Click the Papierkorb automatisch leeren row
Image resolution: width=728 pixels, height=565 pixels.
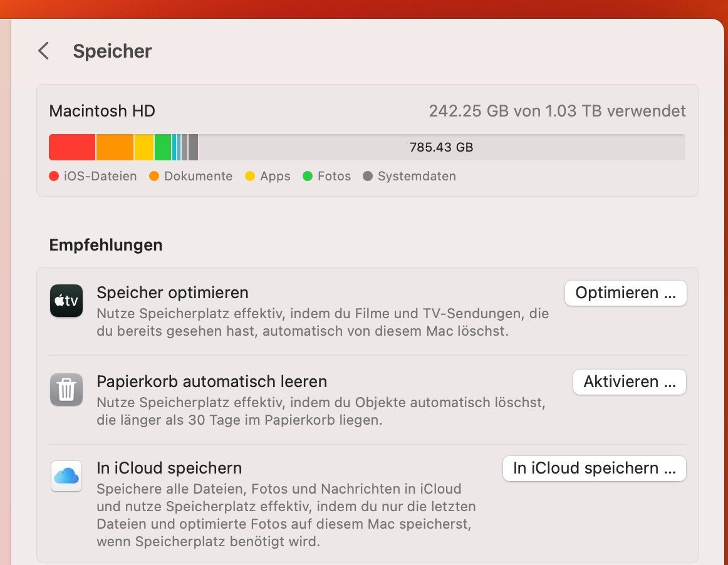point(211,381)
